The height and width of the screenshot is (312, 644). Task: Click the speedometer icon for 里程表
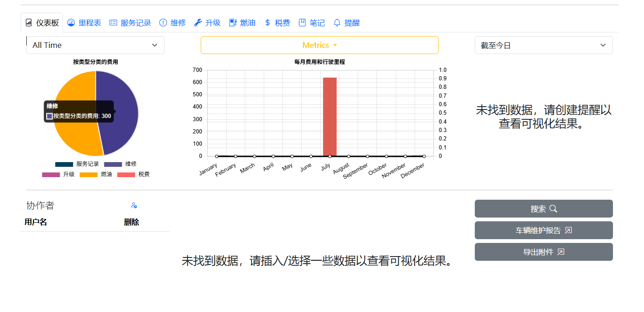(x=71, y=23)
